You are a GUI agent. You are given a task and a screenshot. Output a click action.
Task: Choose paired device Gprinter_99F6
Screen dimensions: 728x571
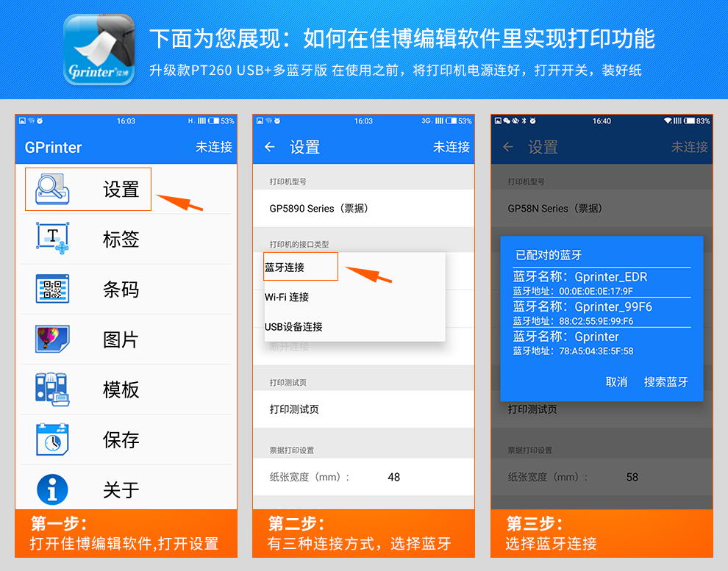tap(602, 313)
